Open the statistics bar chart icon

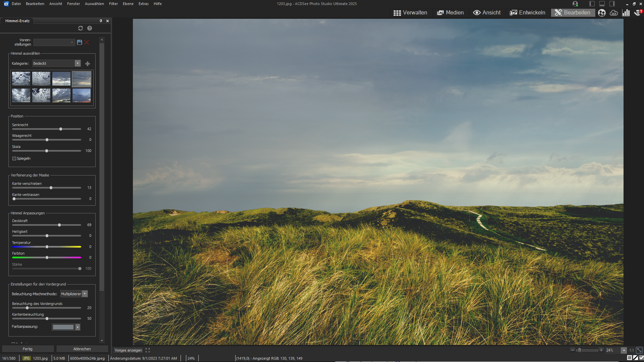pyautogui.click(x=626, y=13)
